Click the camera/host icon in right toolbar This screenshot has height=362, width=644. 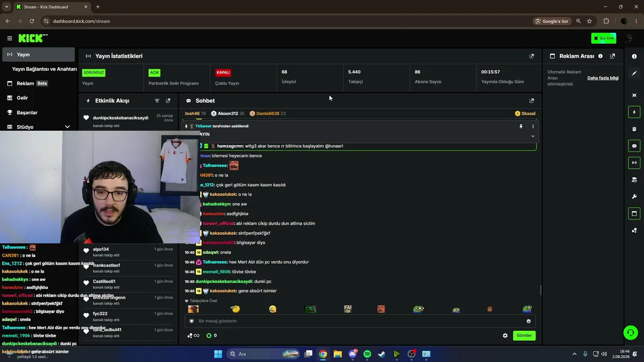(634, 179)
